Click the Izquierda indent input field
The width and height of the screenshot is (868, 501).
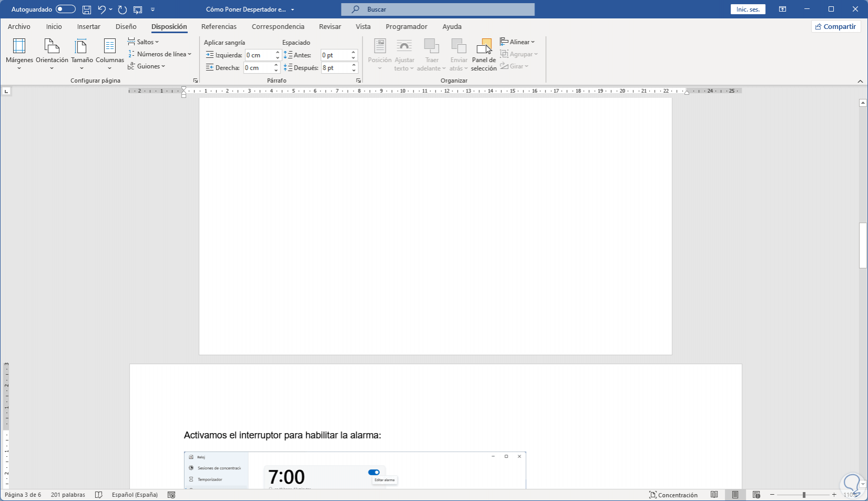[x=259, y=55]
